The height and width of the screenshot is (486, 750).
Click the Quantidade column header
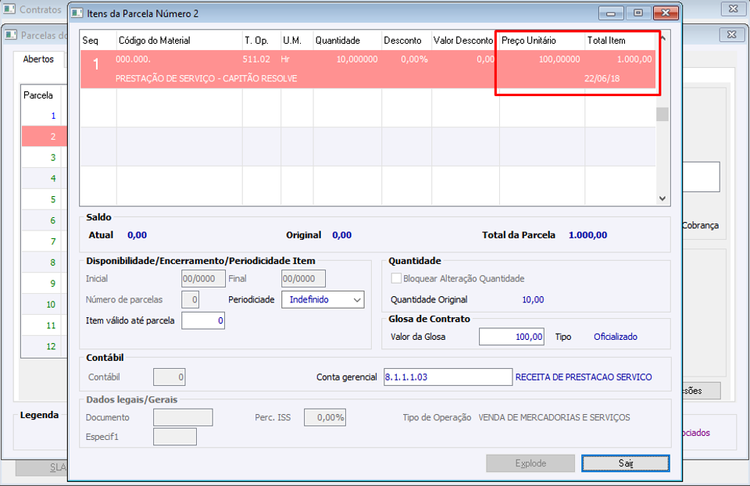(347, 41)
